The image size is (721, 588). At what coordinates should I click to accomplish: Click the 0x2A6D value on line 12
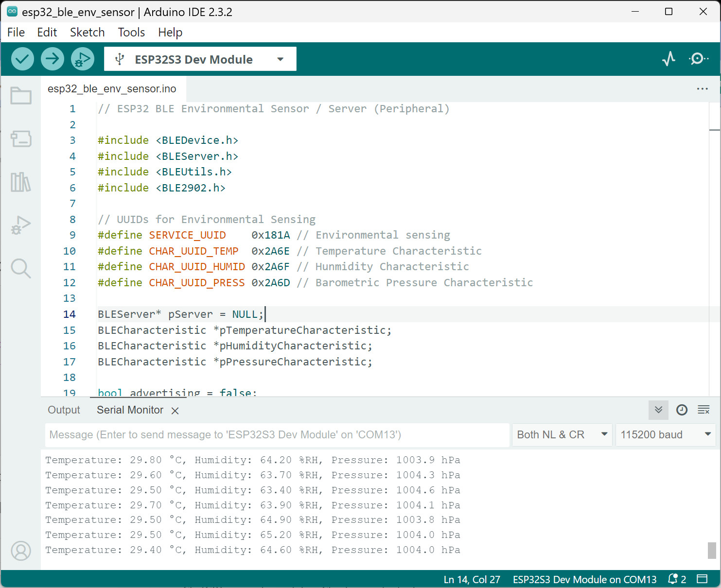pos(271,283)
